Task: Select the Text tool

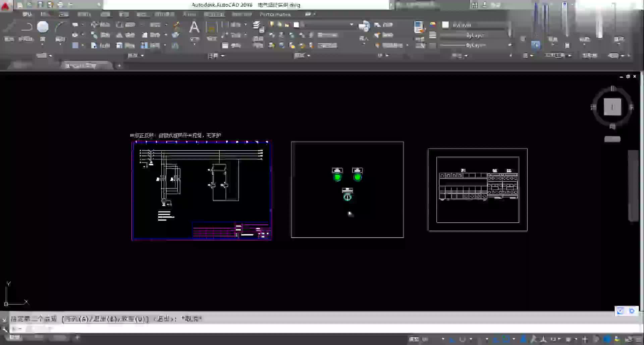Action: pos(194,31)
